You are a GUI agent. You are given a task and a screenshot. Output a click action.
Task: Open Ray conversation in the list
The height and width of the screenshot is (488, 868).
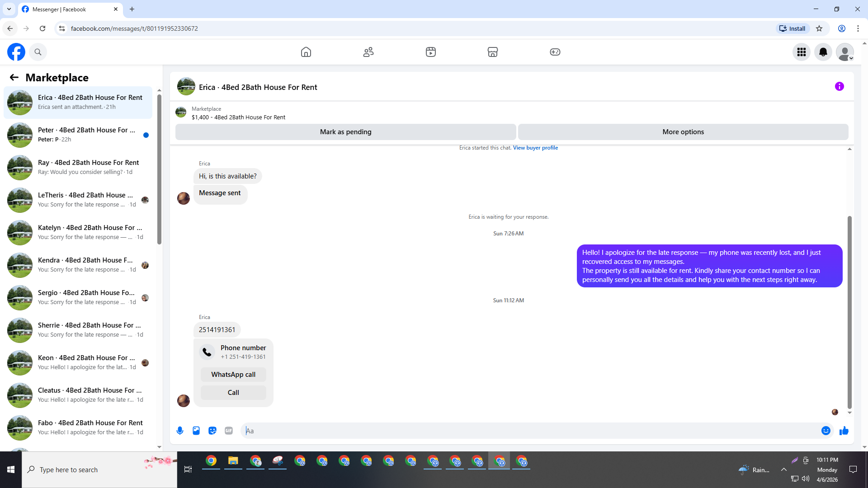click(78, 167)
